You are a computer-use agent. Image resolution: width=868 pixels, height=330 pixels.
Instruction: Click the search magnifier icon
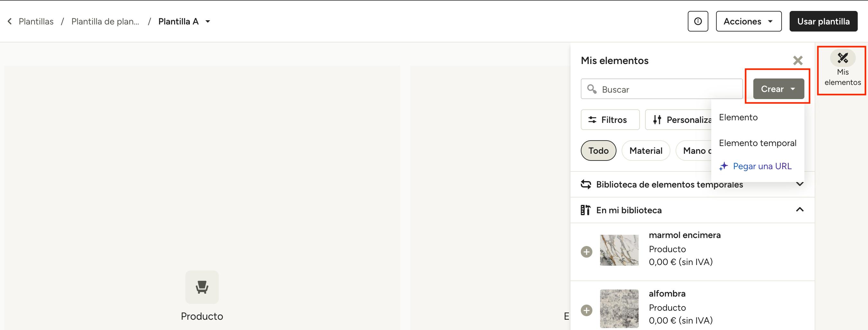click(592, 89)
